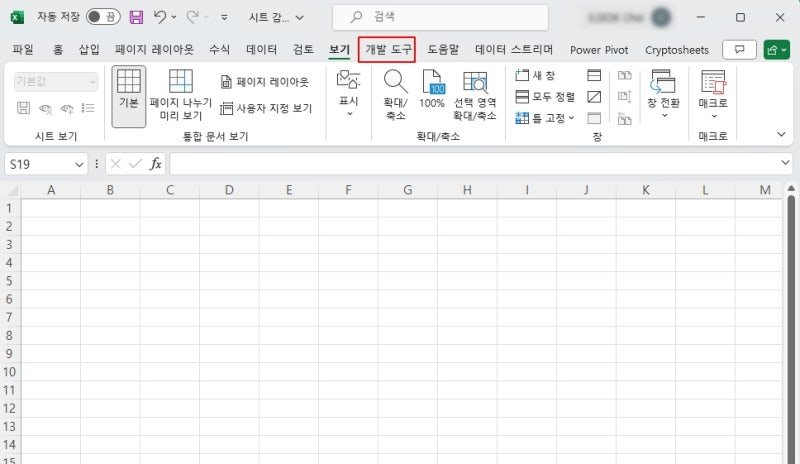Screen dimensions: 800x464
Task: Click 모두 정렬 arrange all
Action: 545,96
